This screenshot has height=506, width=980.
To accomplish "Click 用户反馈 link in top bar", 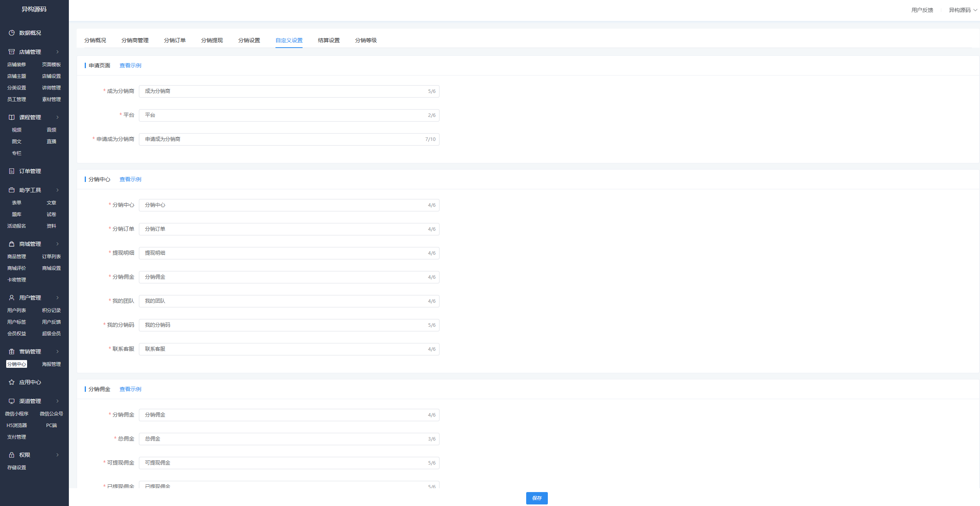I will 922,10.
